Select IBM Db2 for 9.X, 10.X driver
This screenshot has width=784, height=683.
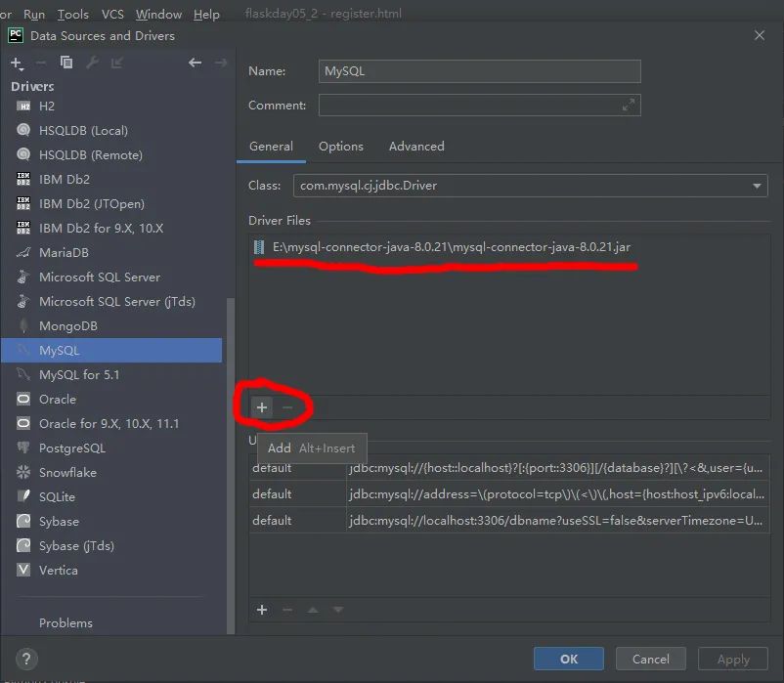click(x=111, y=229)
